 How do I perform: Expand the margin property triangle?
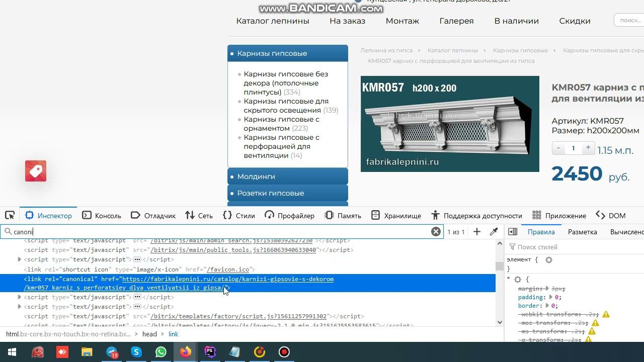(547, 289)
